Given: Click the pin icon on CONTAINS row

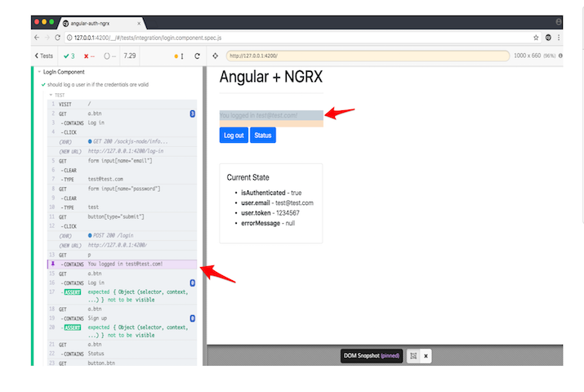Looking at the screenshot, I should tap(52, 264).
